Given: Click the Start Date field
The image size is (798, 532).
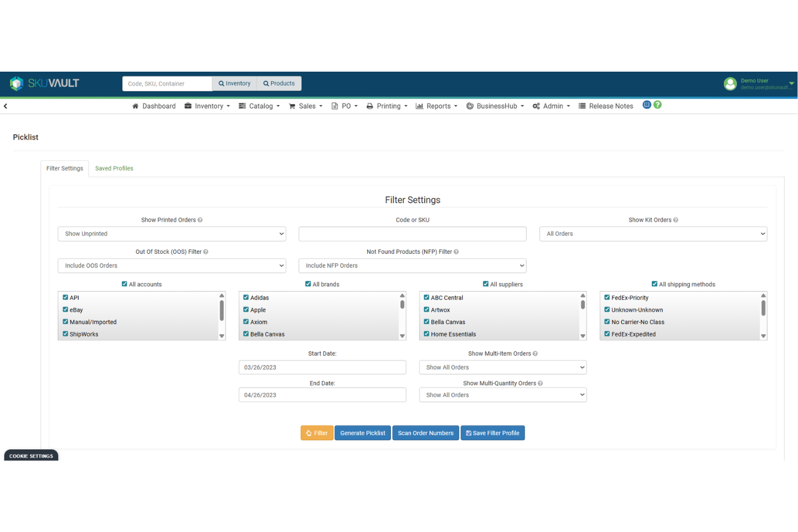Looking at the screenshot, I should click(322, 367).
